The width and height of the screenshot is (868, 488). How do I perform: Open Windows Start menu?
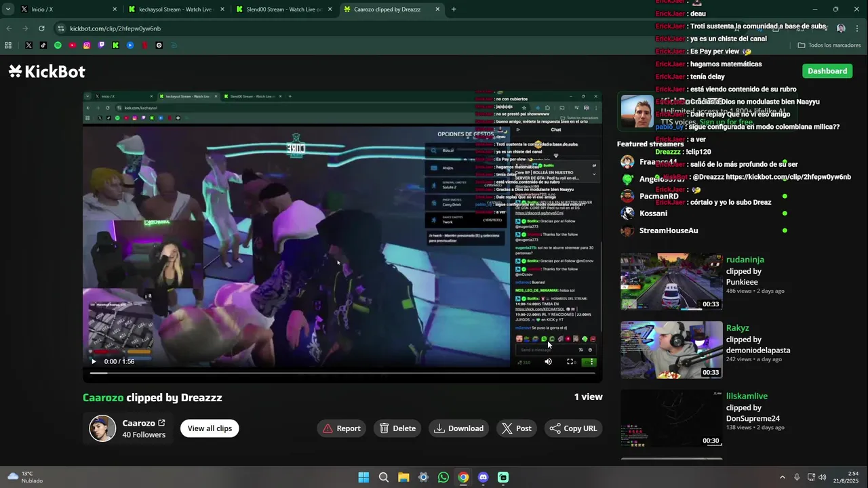click(x=363, y=477)
